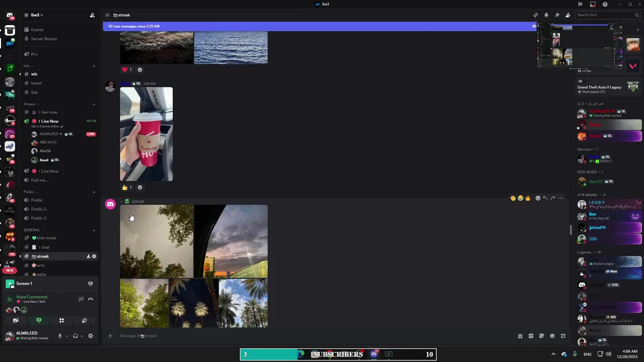
Task: Show pinned messages with pin icon
Action: tap(557, 15)
